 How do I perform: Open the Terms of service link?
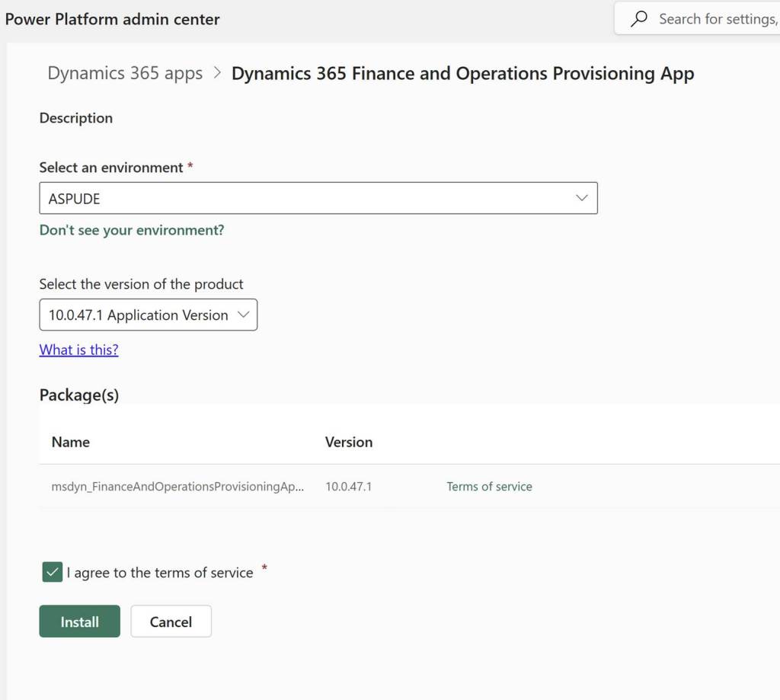point(489,487)
